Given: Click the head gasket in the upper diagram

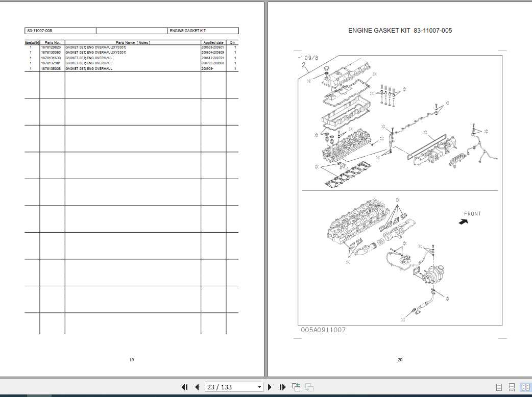Looking at the screenshot, I should 348,175.
